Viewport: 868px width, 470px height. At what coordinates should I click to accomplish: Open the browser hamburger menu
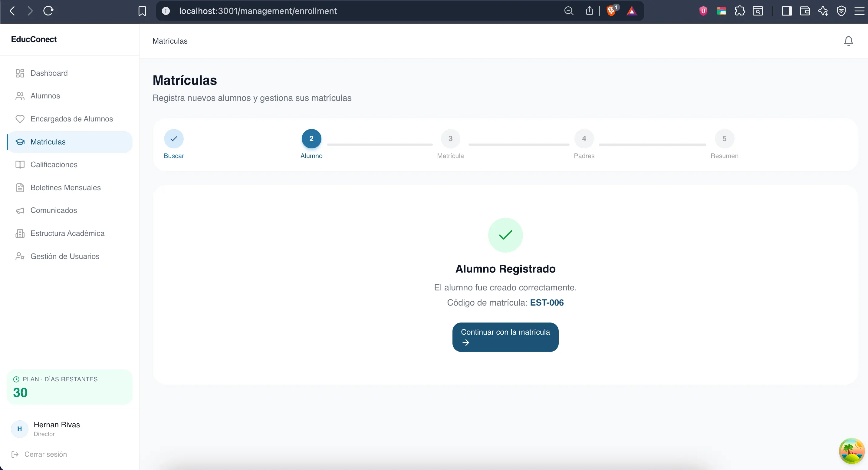coord(859,11)
